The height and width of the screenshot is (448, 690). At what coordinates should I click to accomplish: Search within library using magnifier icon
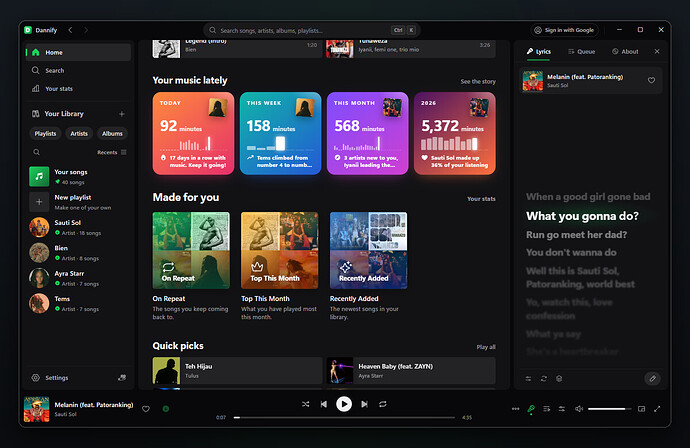click(37, 152)
